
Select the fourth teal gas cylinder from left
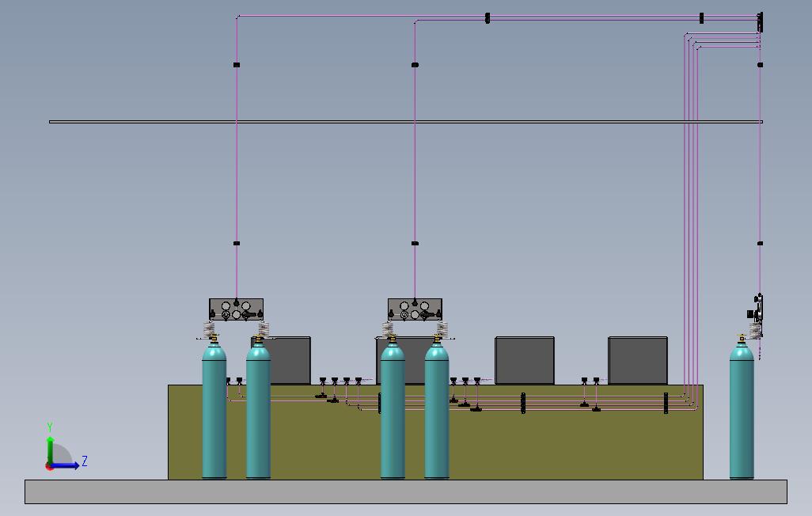point(437,412)
